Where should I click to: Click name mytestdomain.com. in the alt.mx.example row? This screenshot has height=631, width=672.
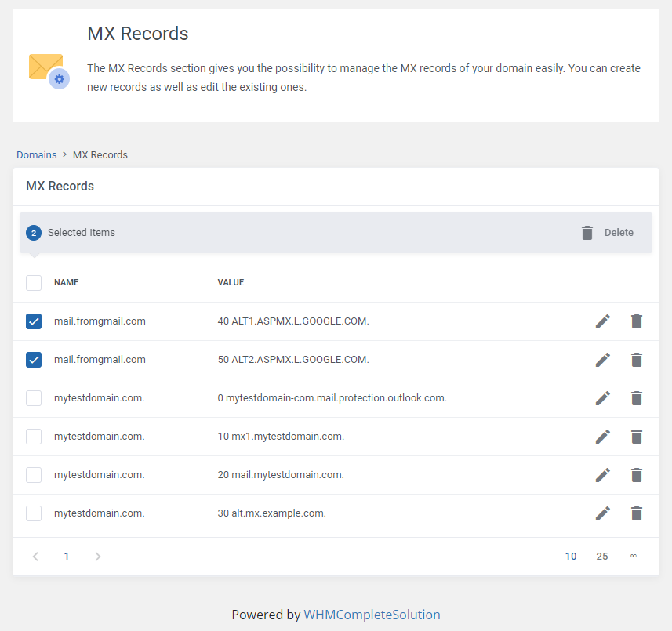[x=100, y=513]
